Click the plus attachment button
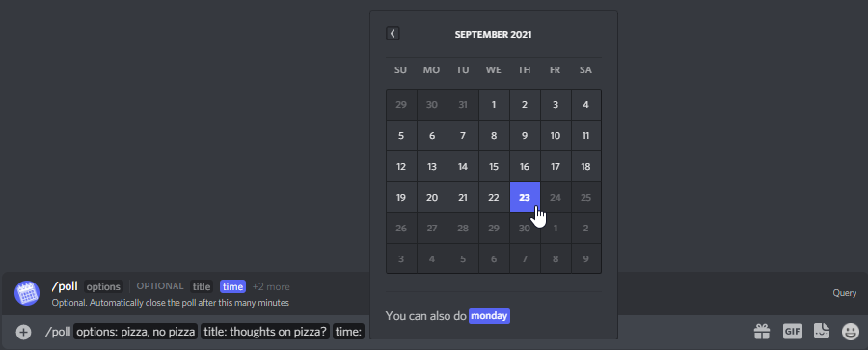The height and width of the screenshot is (350, 868). pos(23,332)
